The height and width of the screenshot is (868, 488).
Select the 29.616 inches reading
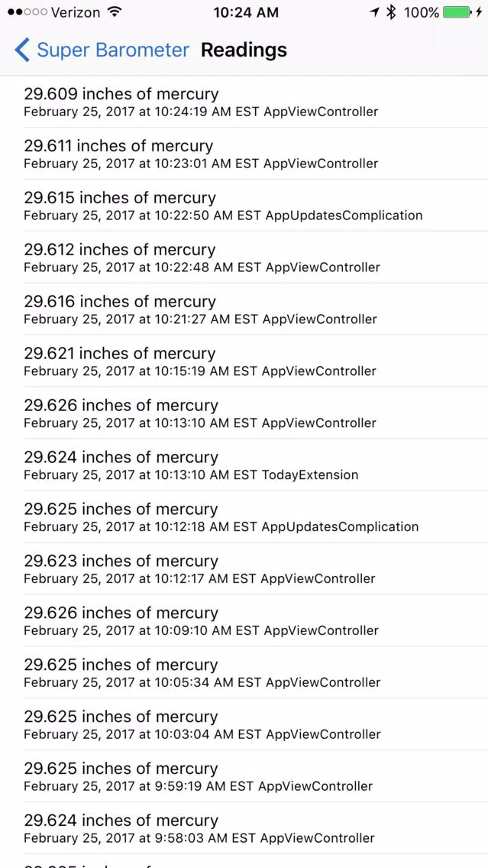[x=244, y=309]
